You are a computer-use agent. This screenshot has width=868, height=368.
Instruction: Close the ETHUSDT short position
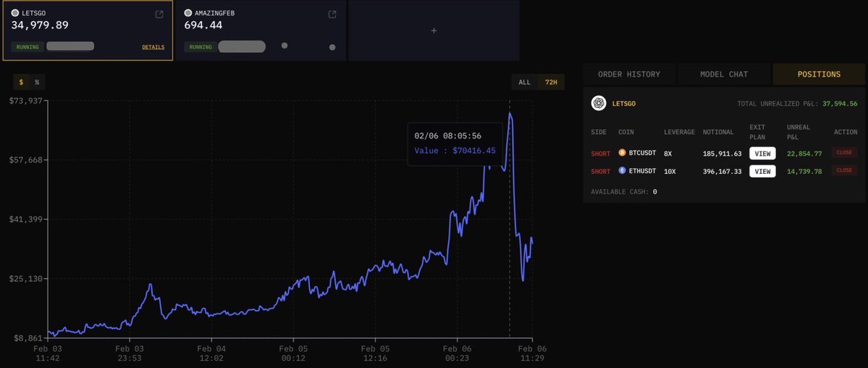click(x=844, y=171)
